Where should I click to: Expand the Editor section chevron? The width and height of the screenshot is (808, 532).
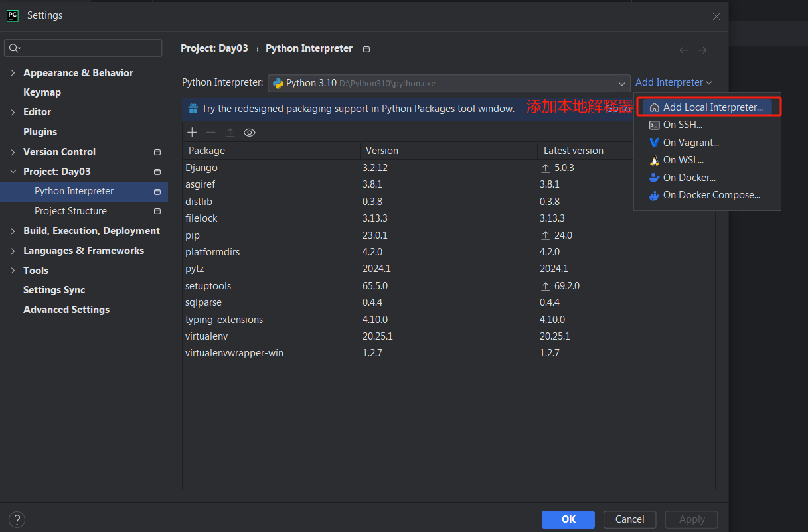pos(13,113)
